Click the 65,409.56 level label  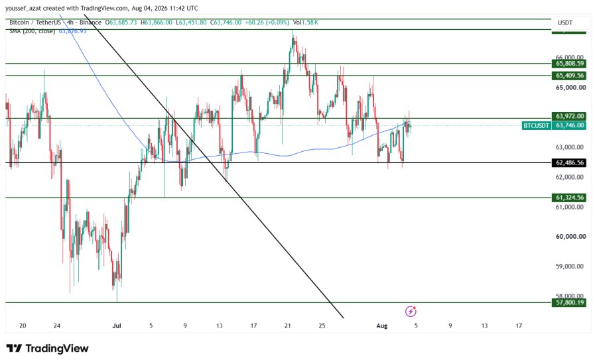pos(569,76)
